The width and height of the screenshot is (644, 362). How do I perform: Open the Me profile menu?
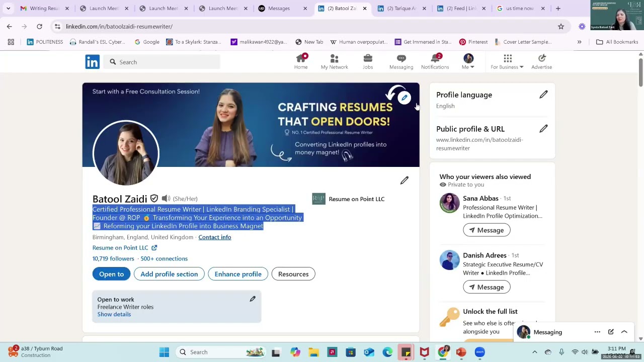pos(468,62)
